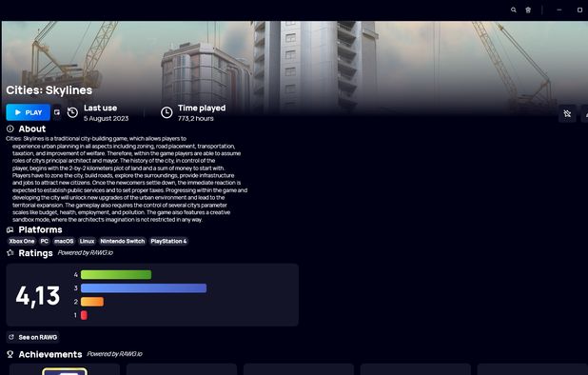The width and height of the screenshot is (588, 375).
Task: Click the game description paragraph
Action: point(127,179)
